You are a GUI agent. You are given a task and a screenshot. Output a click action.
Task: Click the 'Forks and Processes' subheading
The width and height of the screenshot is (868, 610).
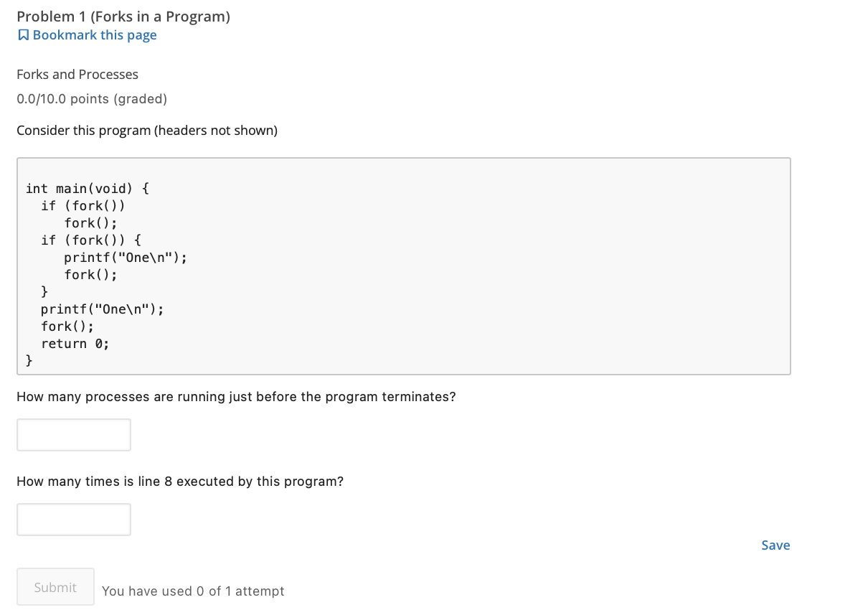coord(77,75)
